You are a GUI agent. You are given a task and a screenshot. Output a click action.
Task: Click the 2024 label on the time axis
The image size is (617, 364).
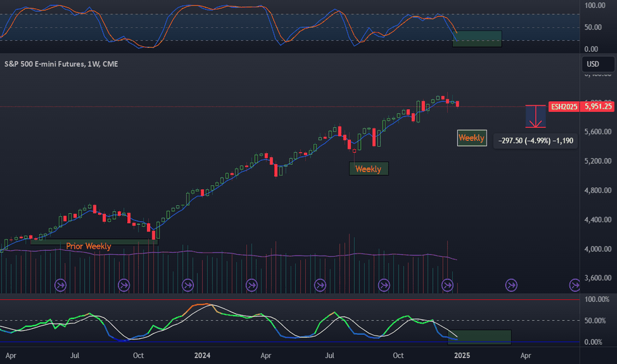coord(203,355)
